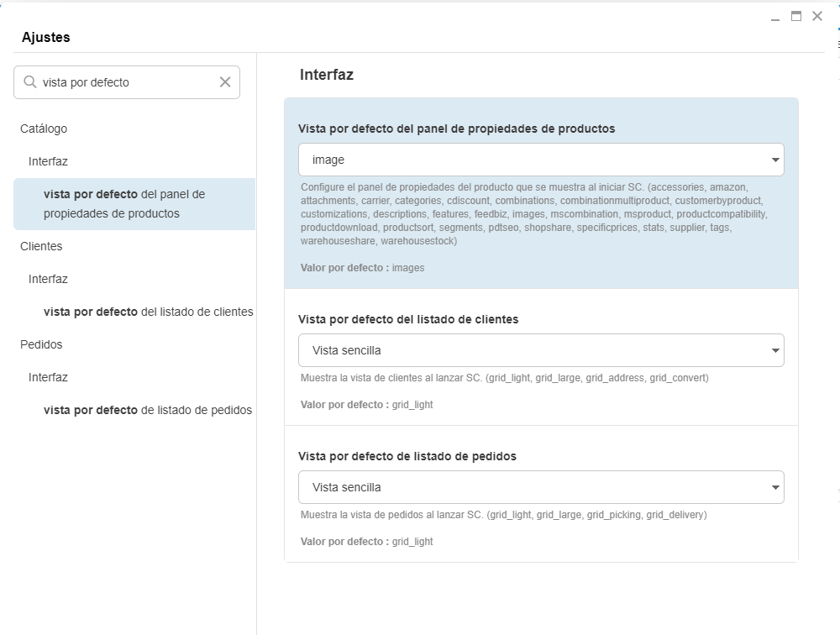Image resolution: width=840 pixels, height=635 pixels.
Task: Clear the search text with the X icon
Action: point(225,82)
